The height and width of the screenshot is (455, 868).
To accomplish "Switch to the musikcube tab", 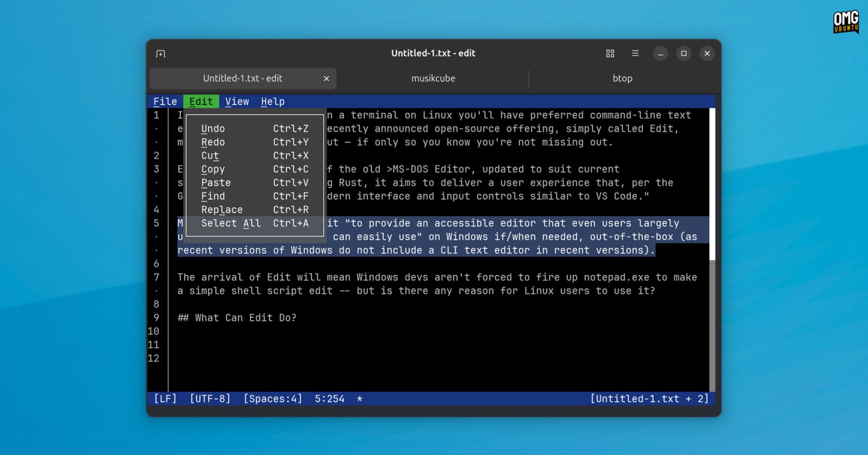I will click(x=433, y=78).
